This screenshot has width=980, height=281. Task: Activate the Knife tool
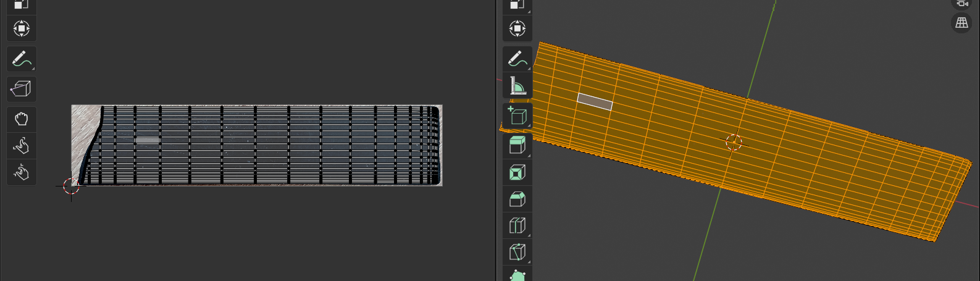517,252
